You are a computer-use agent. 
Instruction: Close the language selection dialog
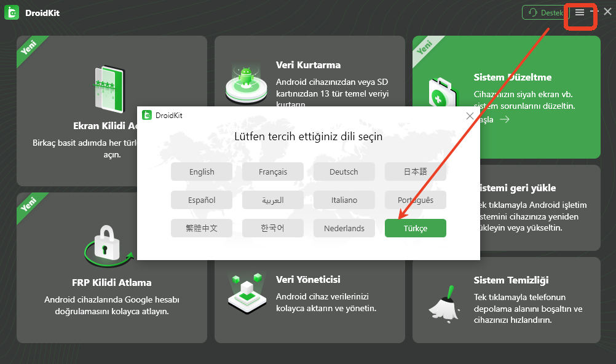pyautogui.click(x=470, y=116)
